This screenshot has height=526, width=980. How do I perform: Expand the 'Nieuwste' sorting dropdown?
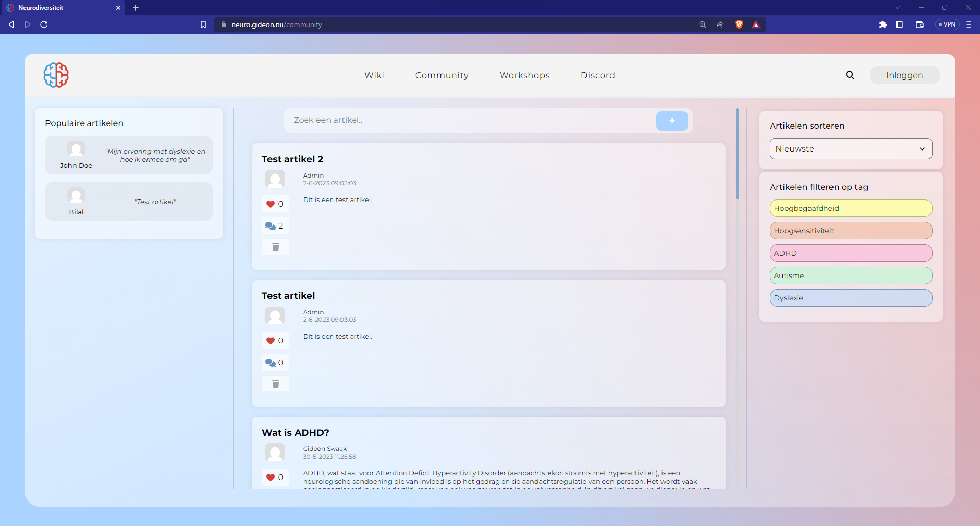point(850,149)
